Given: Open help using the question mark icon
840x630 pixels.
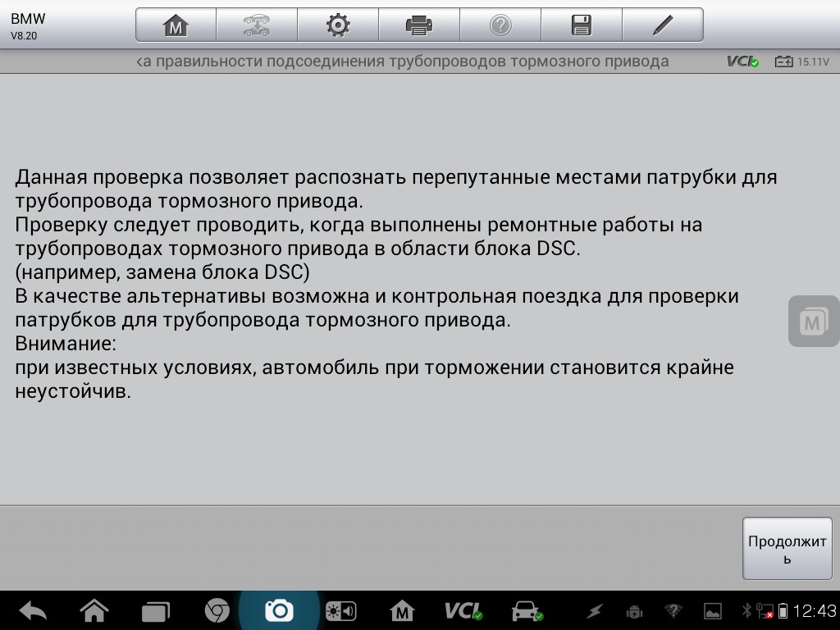Looking at the screenshot, I should point(500,25).
